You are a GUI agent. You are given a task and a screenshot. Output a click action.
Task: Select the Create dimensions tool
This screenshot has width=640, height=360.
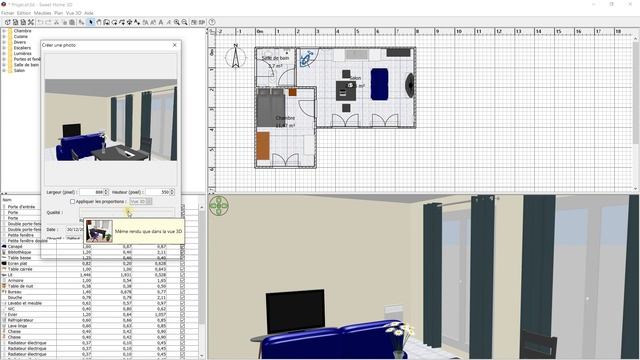click(129, 22)
